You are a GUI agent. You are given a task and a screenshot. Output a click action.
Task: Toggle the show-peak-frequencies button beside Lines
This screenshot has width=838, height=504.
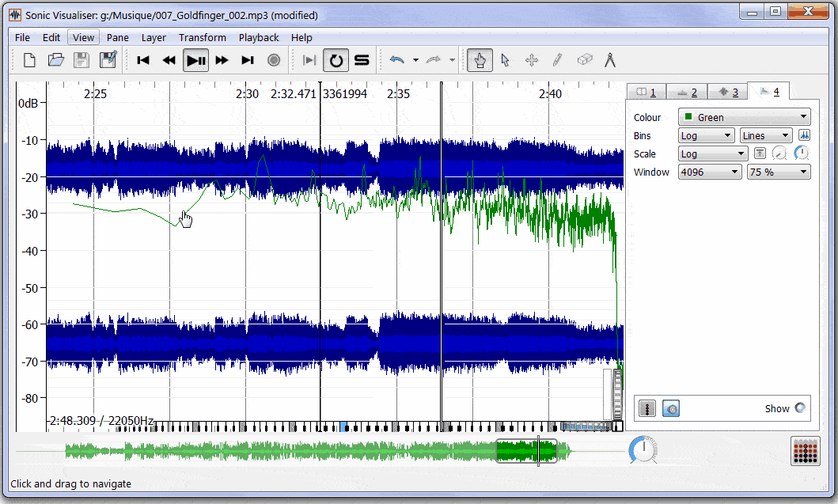click(804, 136)
